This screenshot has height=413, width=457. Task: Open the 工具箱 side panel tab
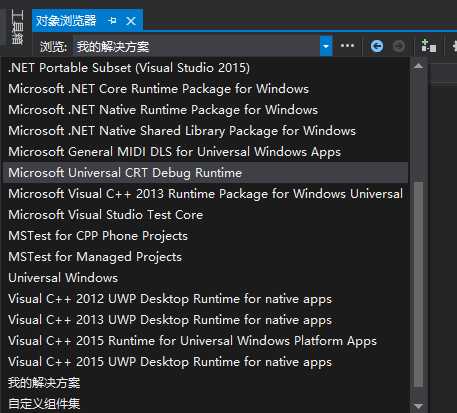(x=17, y=27)
